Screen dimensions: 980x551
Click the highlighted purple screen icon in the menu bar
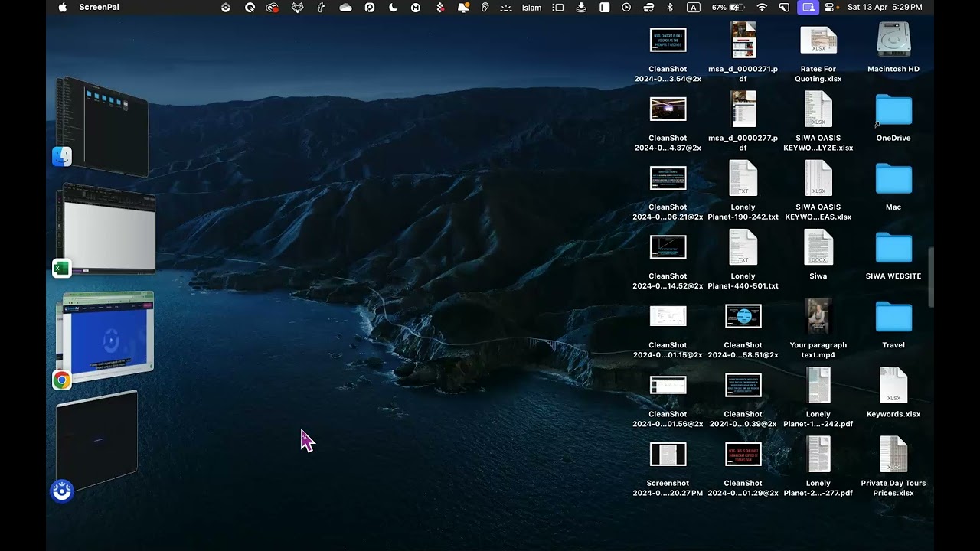[x=808, y=7]
